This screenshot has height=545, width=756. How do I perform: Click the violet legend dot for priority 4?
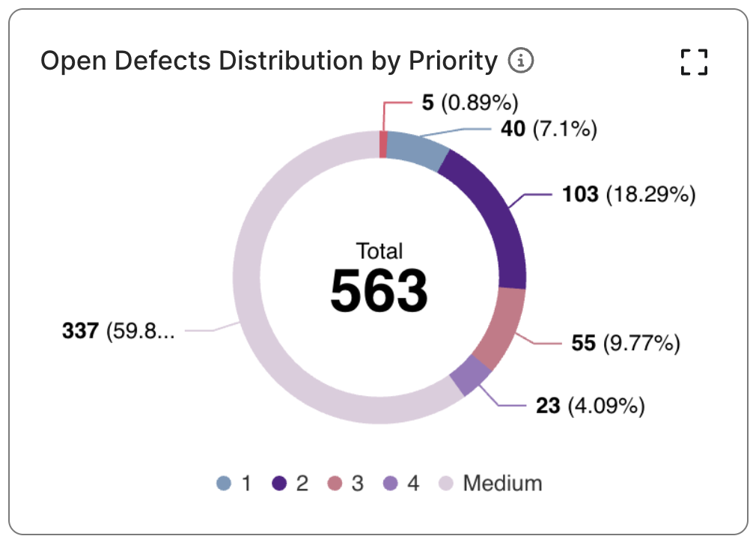click(389, 484)
